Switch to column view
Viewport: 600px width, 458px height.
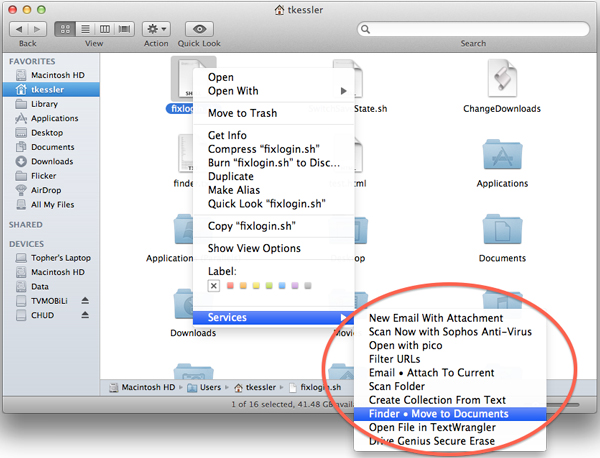(x=105, y=29)
